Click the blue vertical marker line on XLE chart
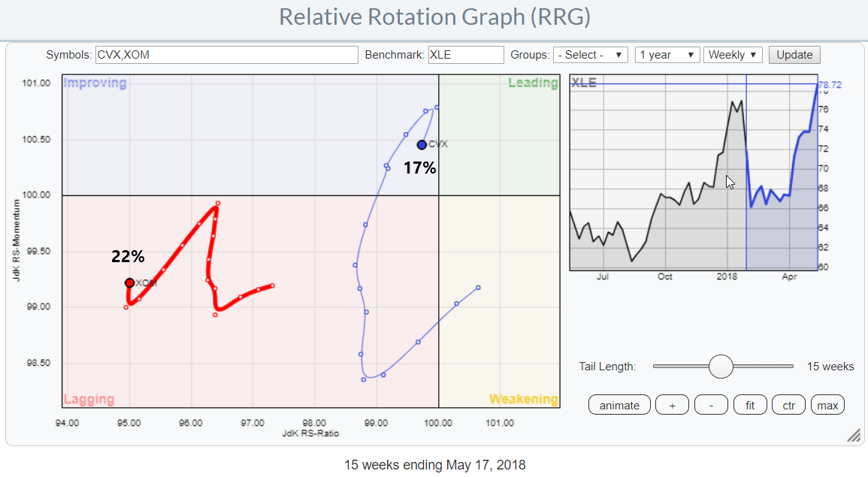Screen dimensions: 868x477 [x=746, y=173]
